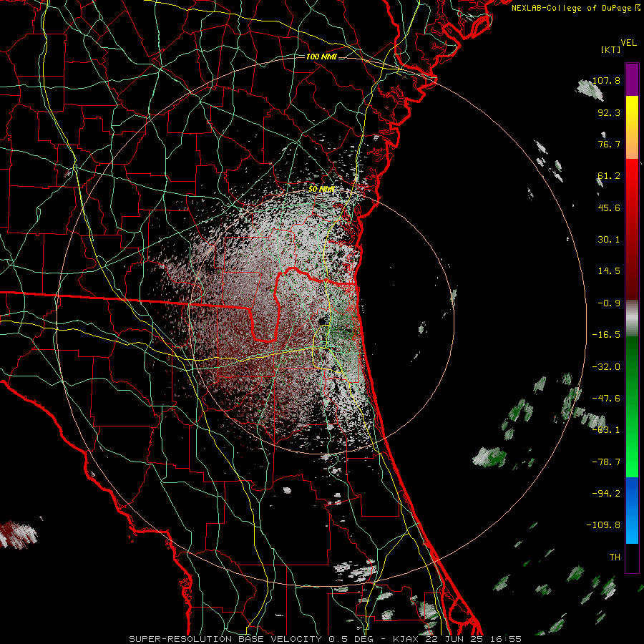This screenshot has width=644, height=644.
Task: Select the 92.3 value on the velocity scale
Action: tap(609, 112)
